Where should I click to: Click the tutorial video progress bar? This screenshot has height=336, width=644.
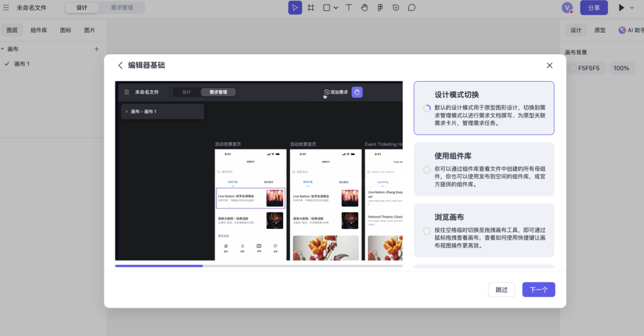coord(259,266)
